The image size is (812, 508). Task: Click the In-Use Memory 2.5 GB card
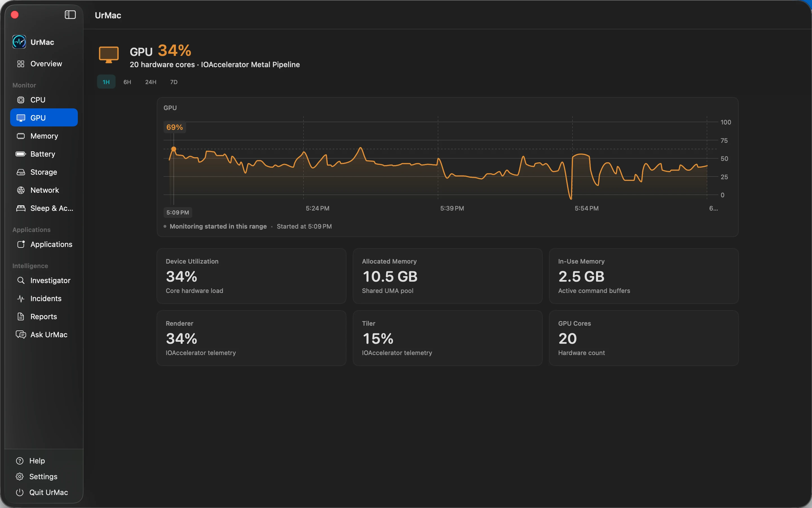tap(644, 276)
